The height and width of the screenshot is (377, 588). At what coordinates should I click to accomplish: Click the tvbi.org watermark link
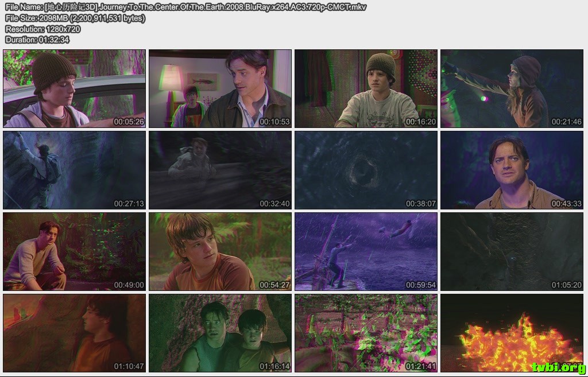click(x=558, y=367)
